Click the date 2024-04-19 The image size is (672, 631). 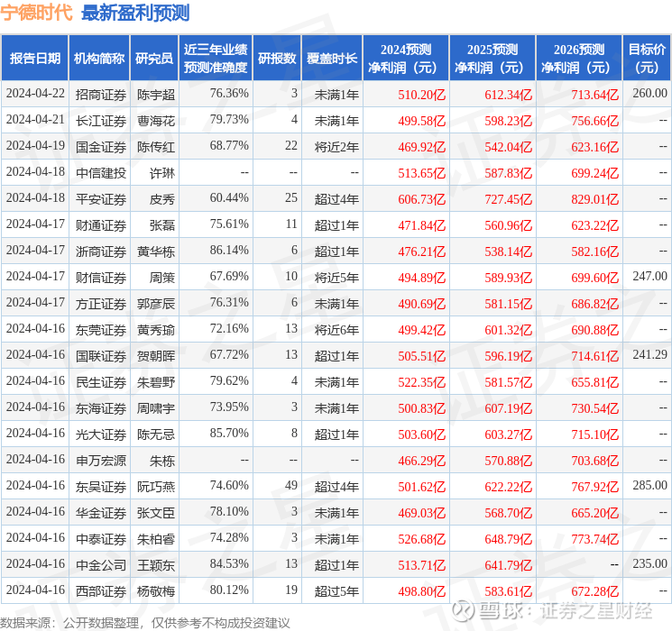tap(35, 145)
